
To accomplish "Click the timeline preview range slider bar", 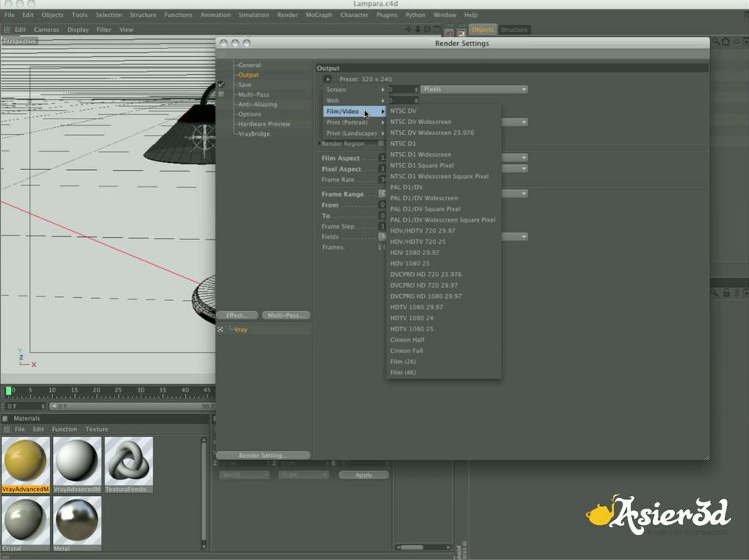I will point(133,406).
